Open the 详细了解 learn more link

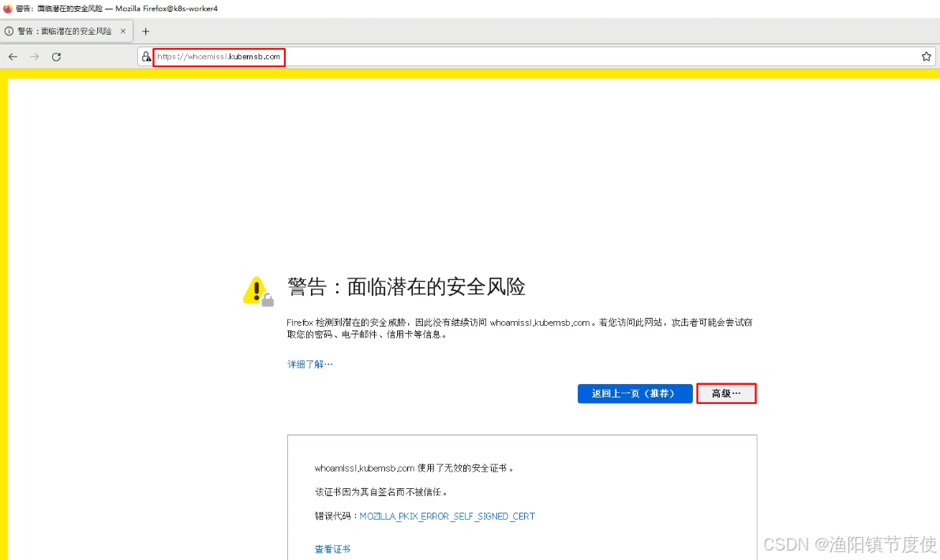[309, 364]
